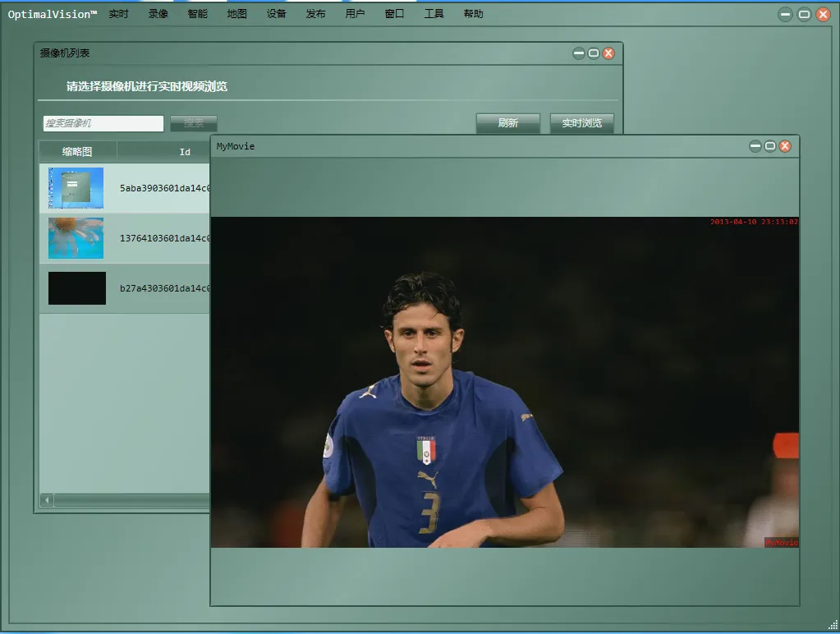Open the 设备 menu
The height and width of the screenshot is (634, 840).
276,14
